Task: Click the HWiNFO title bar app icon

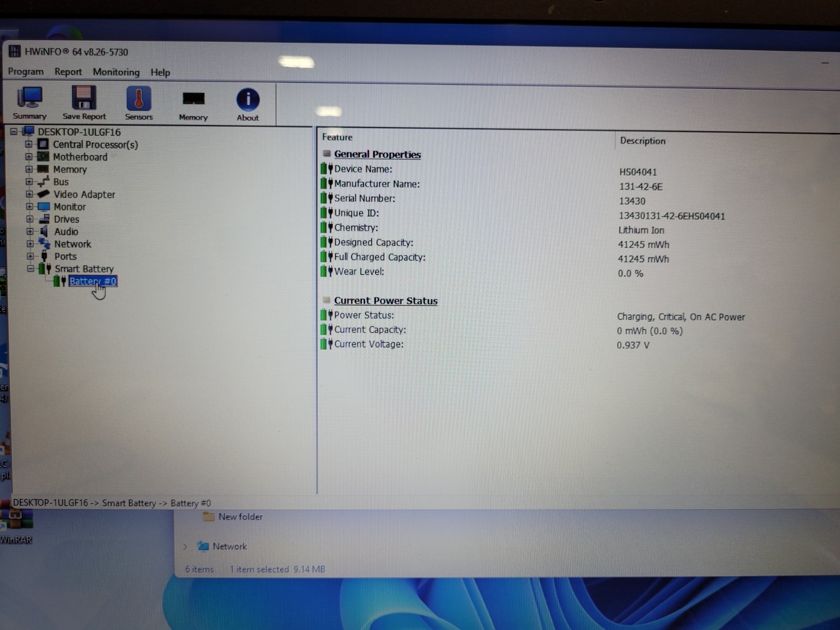Action: click(x=15, y=51)
